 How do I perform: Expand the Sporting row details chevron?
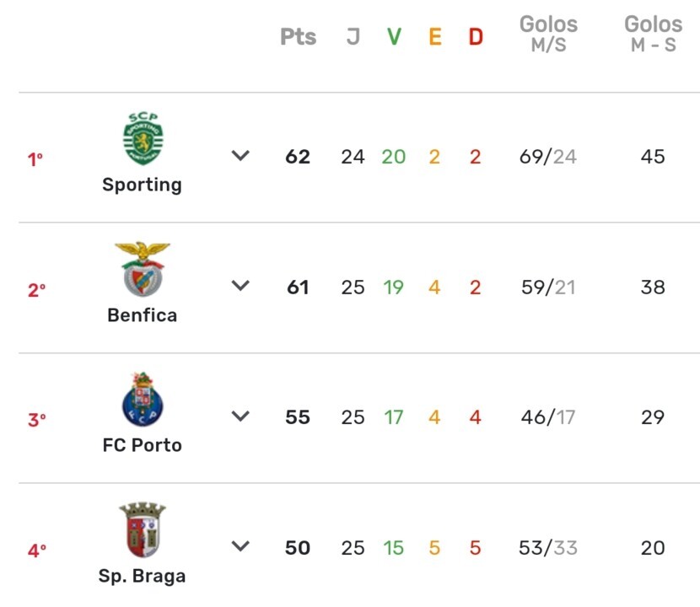click(241, 156)
